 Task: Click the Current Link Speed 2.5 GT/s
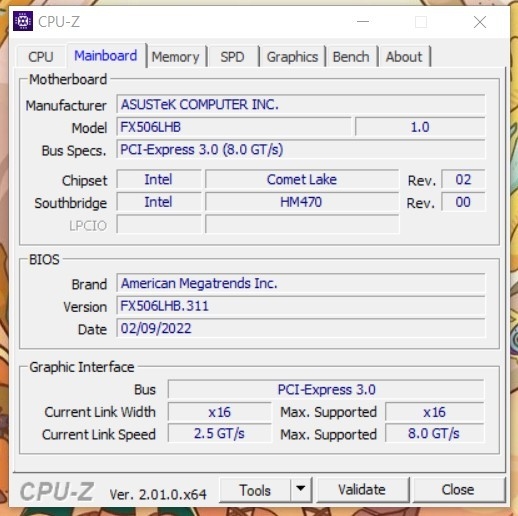[220, 434]
